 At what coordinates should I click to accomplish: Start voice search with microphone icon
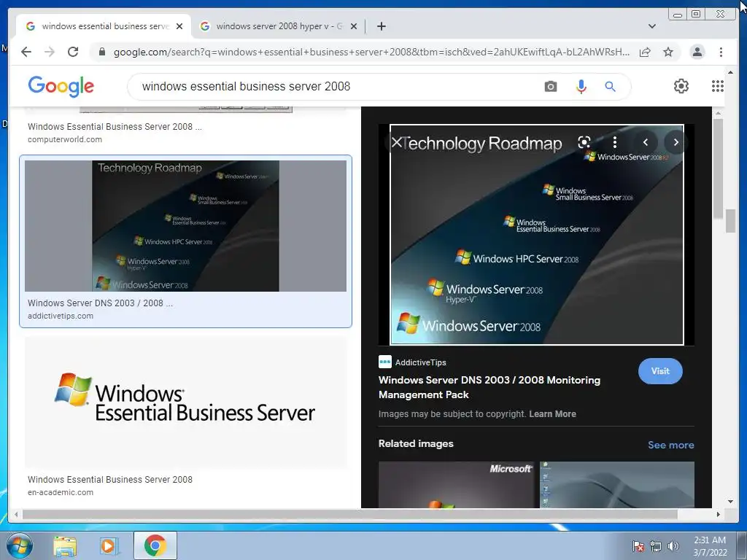coord(581,87)
